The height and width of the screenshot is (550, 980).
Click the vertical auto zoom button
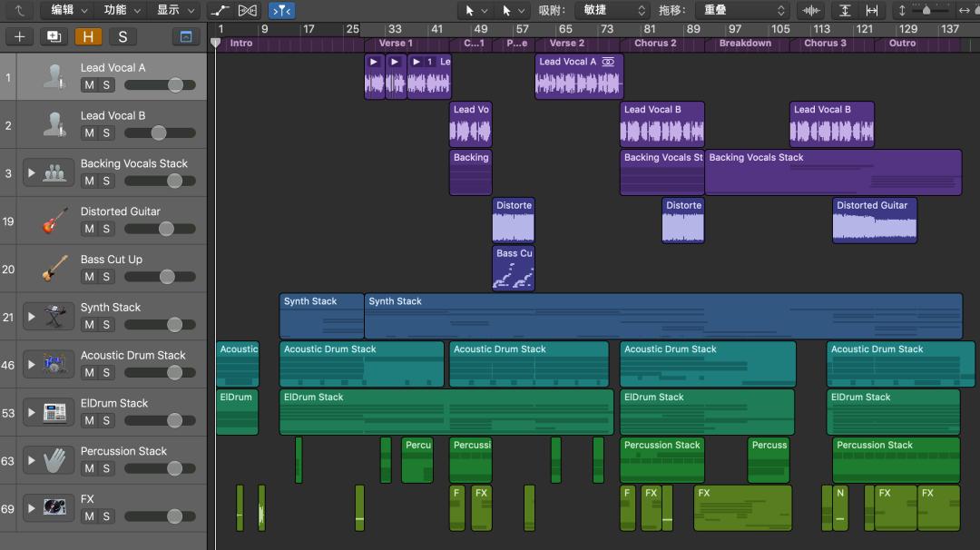pyautogui.click(x=845, y=11)
